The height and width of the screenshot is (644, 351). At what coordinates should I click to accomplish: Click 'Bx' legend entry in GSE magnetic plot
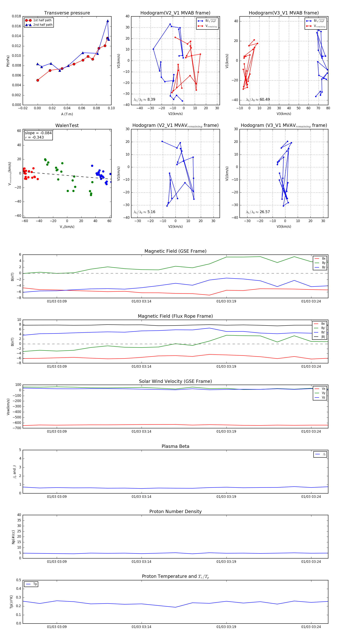[x=320, y=259]
